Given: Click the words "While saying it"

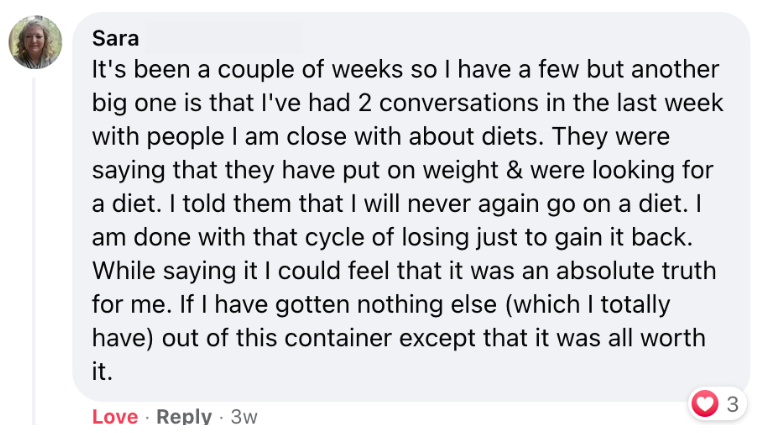Looking at the screenshot, I should click(162, 271).
